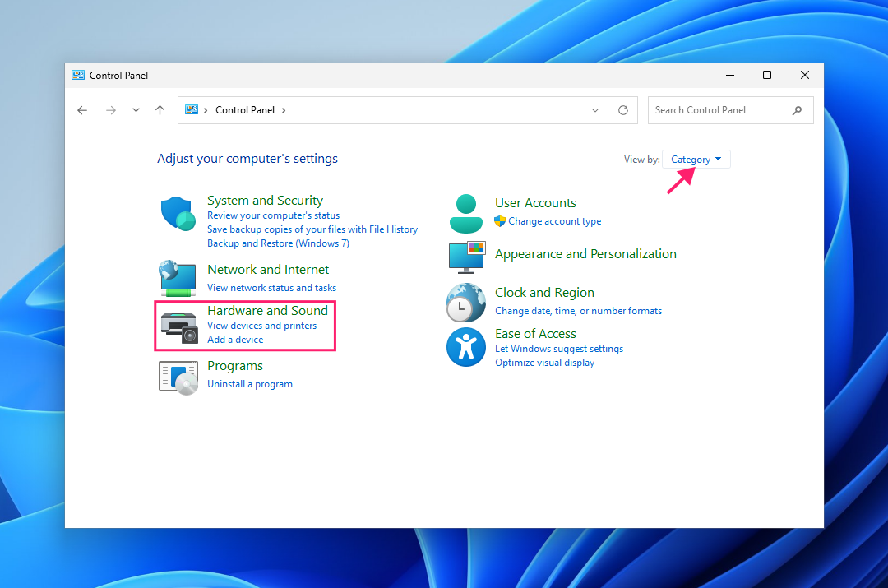
Task: Open the User Accounts person icon
Action: click(x=466, y=214)
